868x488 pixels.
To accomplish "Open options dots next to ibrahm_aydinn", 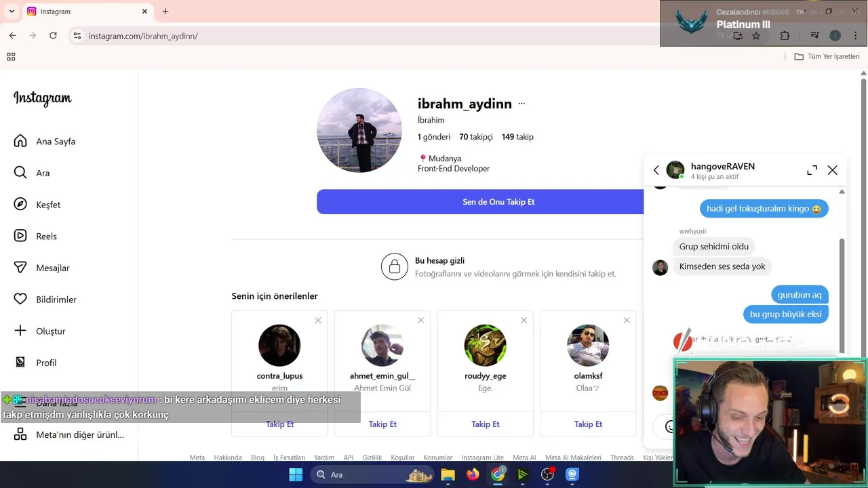I will tap(521, 104).
